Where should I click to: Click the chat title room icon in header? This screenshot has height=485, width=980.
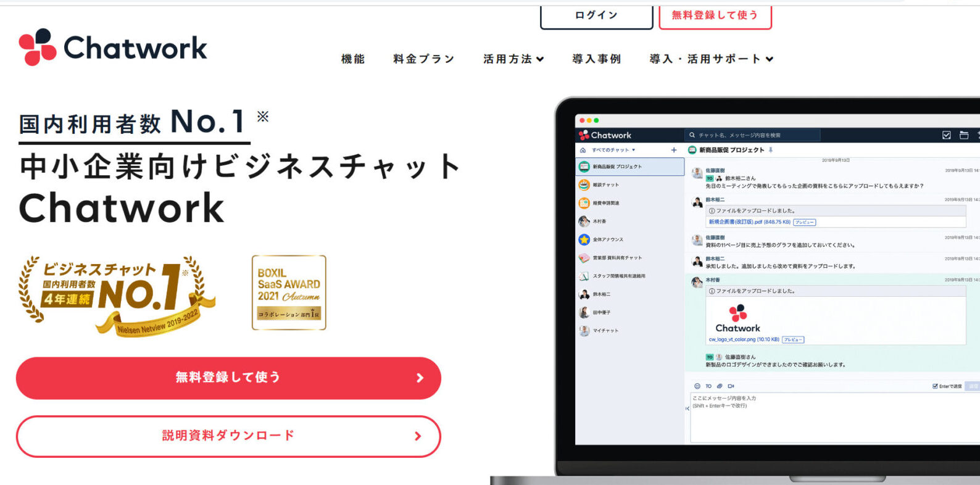click(692, 150)
